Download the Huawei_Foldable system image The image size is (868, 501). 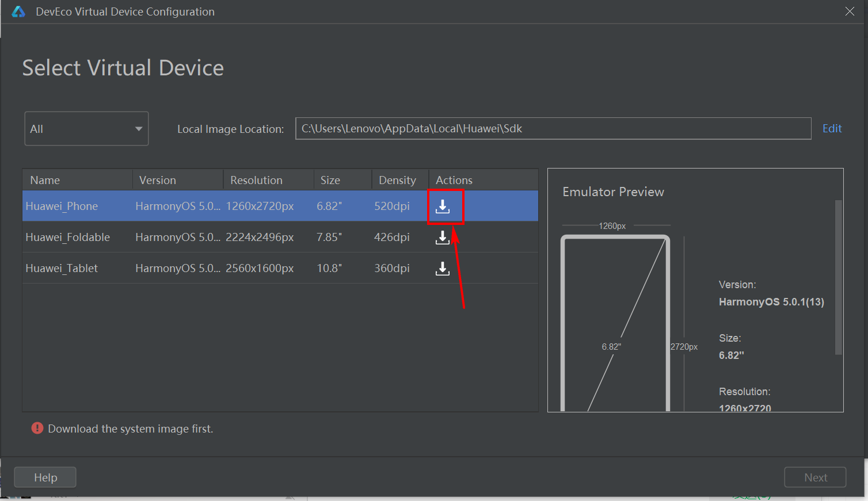443,237
